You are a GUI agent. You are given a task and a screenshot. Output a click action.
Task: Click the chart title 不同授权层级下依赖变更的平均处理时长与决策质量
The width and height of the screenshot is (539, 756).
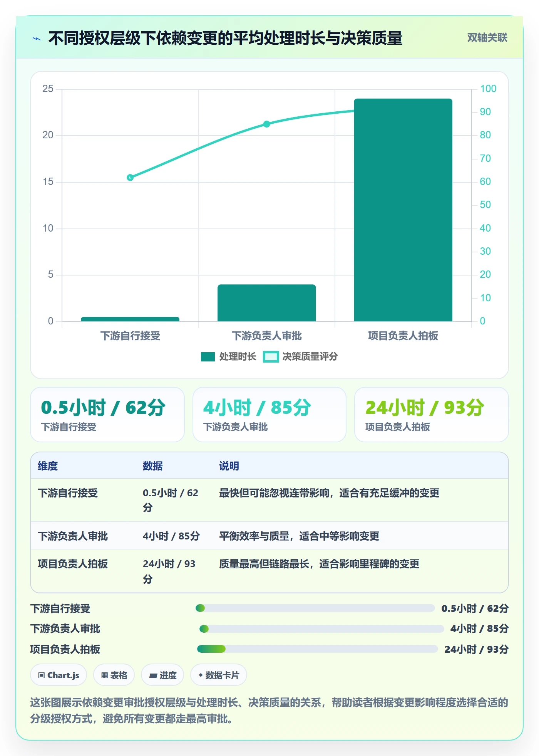[226, 38]
